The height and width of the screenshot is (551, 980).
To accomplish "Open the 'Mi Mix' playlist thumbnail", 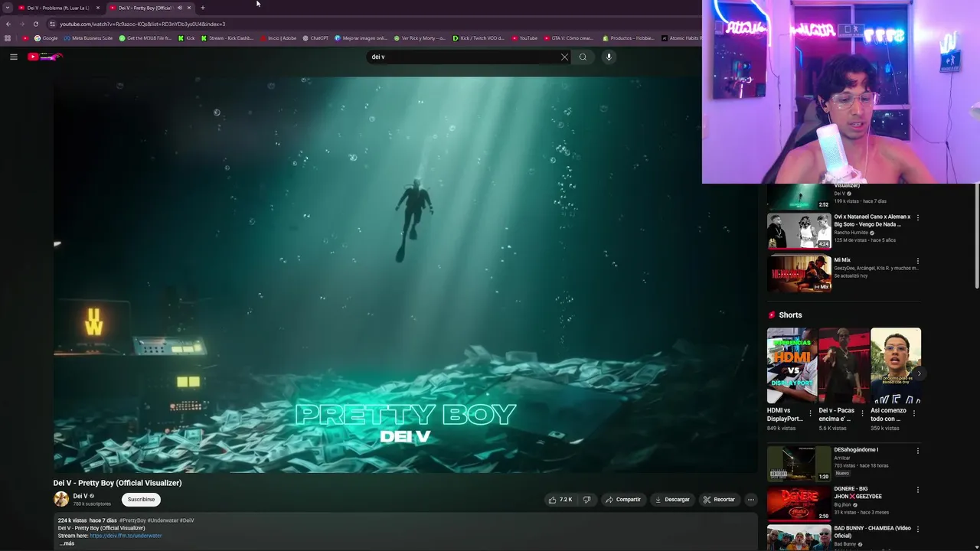I will 799,274.
